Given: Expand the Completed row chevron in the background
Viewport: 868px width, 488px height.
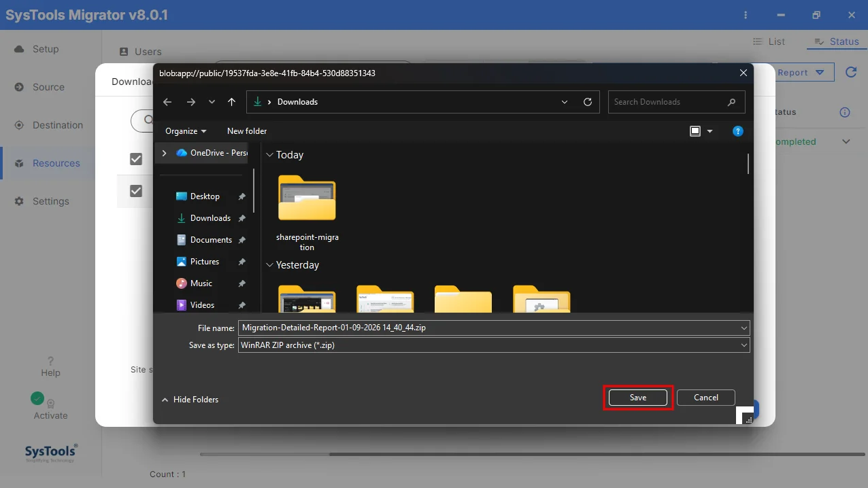Looking at the screenshot, I should (x=846, y=142).
